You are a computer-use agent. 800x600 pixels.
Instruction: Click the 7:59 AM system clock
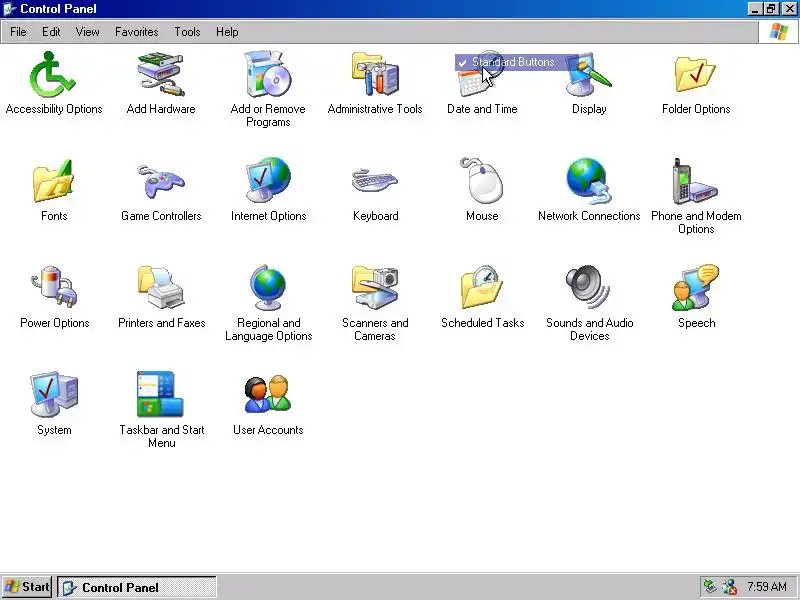(x=767, y=587)
